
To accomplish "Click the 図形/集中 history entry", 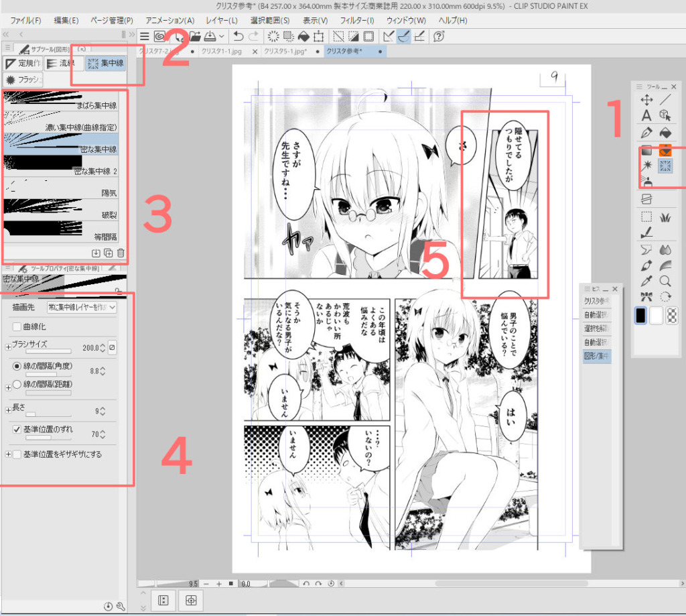I will (597, 355).
